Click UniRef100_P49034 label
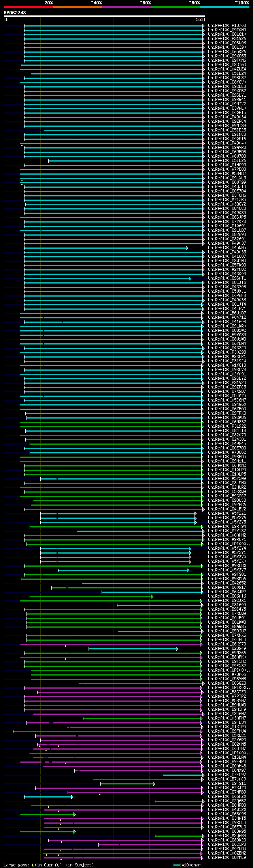 tap(227, 117)
